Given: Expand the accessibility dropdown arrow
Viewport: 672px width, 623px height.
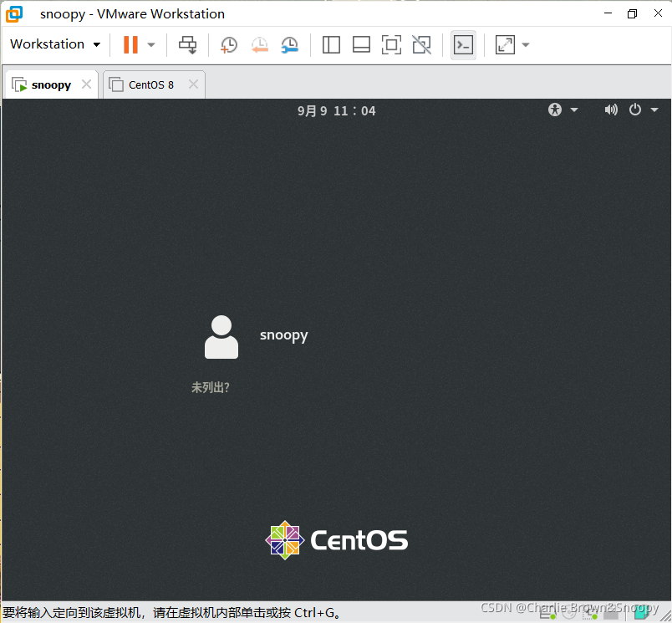Looking at the screenshot, I should point(574,110).
